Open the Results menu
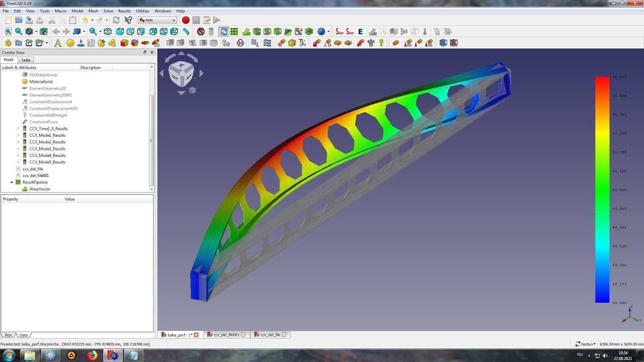The height and width of the screenshot is (362, 644). pyautogui.click(x=124, y=11)
